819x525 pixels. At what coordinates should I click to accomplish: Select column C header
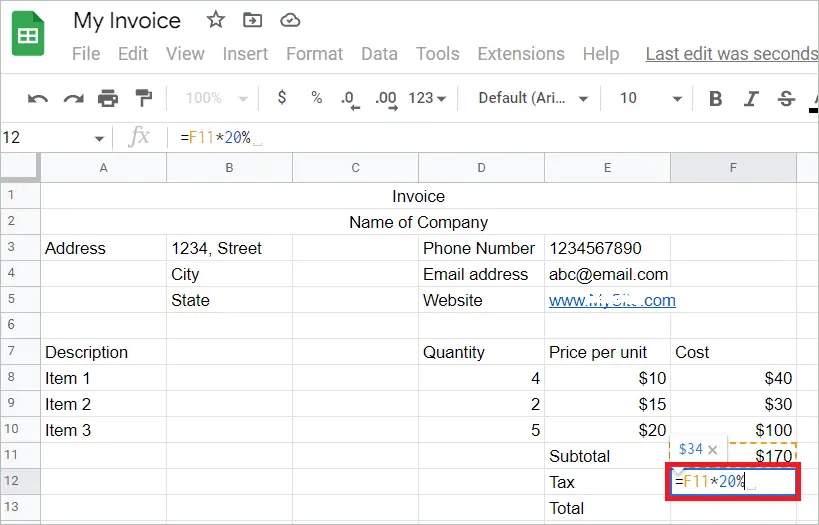click(x=355, y=168)
